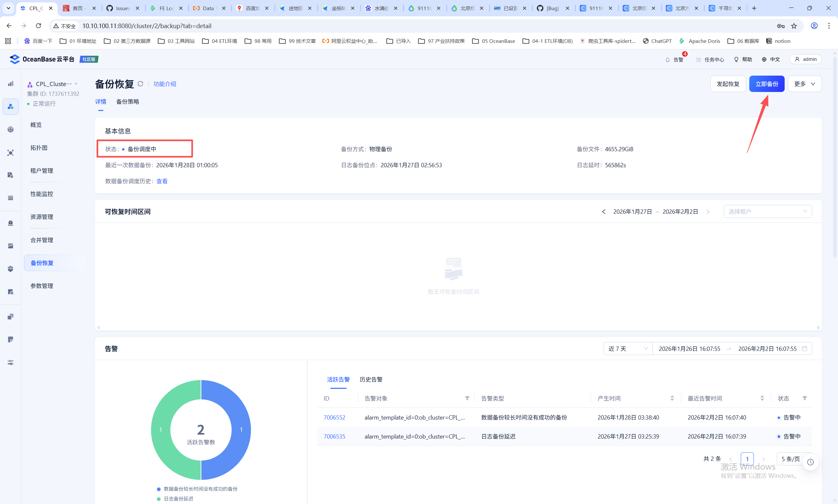This screenshot has height=504, width=838.
Task: Open the 告警 bell notifications icon
Action: [x=667, y=60]
